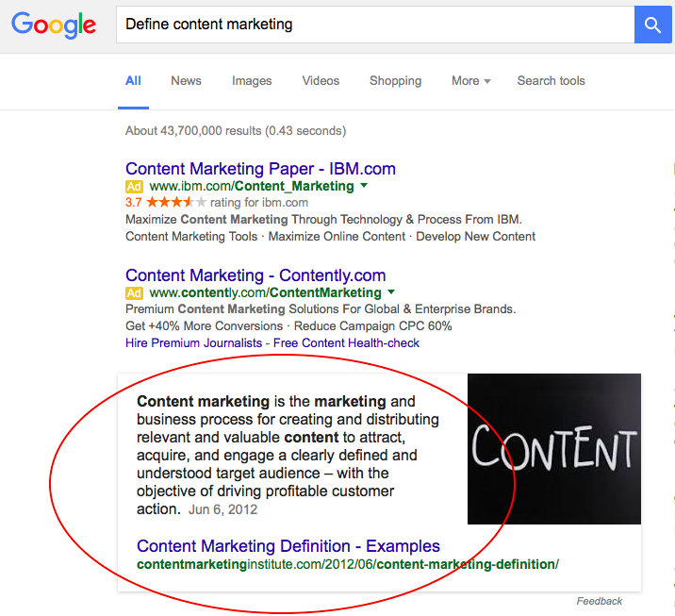Viewport: 675px width, 616px height.
Task: Expand dropdown arrow beside contently.com URL
Action: point(391,291)
